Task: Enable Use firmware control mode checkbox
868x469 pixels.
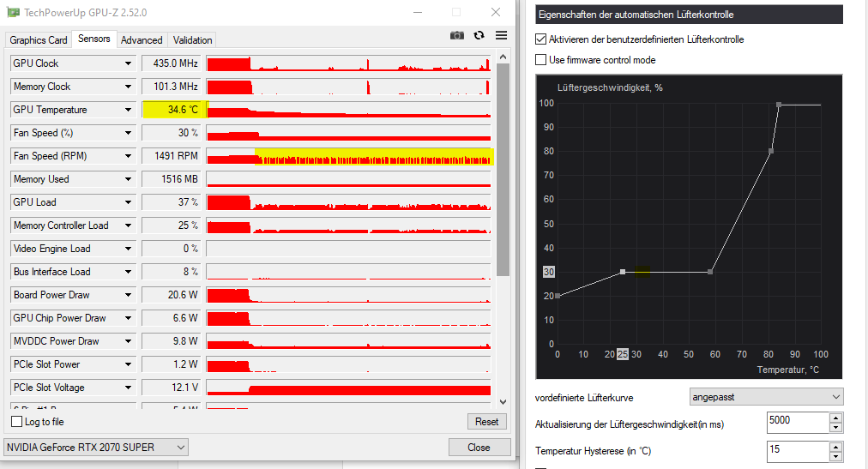Action: click(541, 60)
